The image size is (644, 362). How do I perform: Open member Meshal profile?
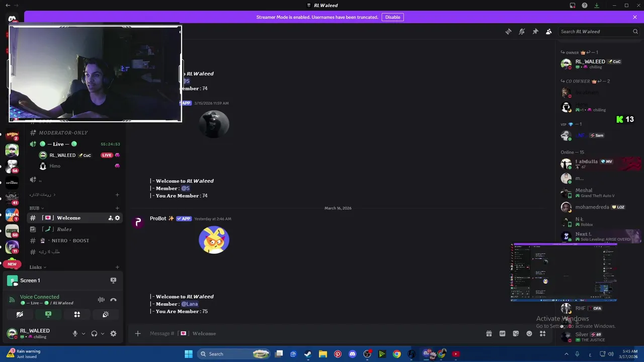point(599,193)
